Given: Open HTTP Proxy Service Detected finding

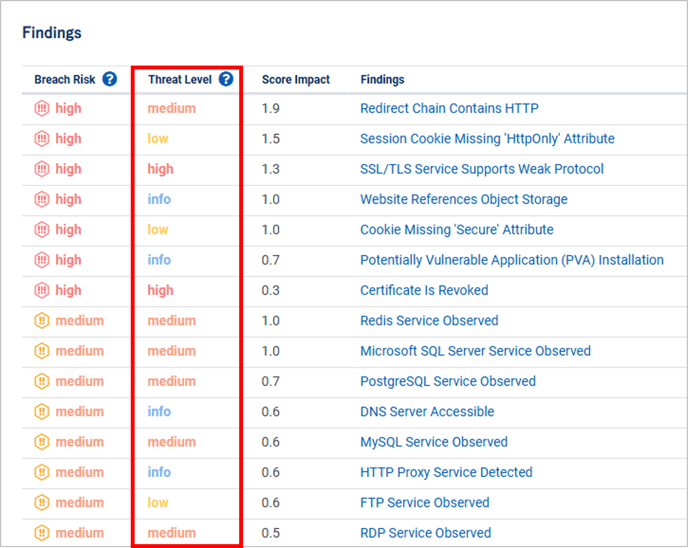Looking at the screenshot, I should coord(446,472).
